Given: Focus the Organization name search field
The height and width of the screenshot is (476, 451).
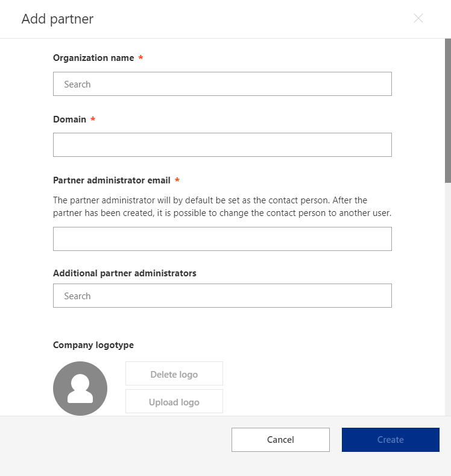Looking at the screenshot, I should [222, 84].
